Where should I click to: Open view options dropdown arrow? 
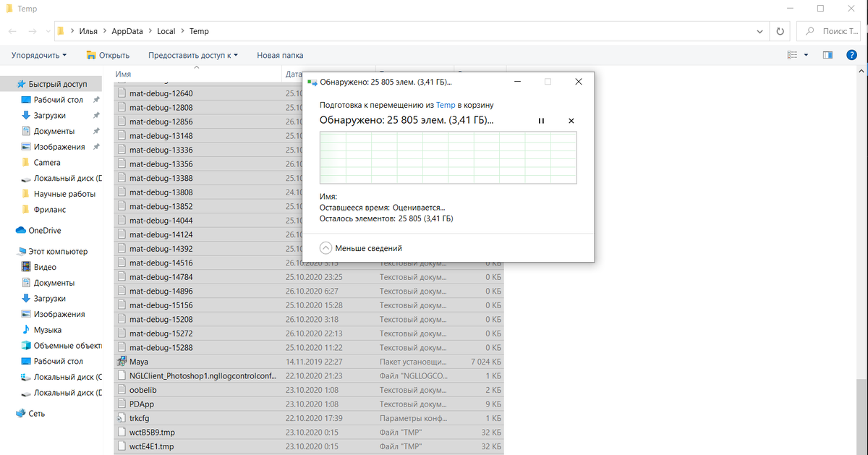pos(807,55)
